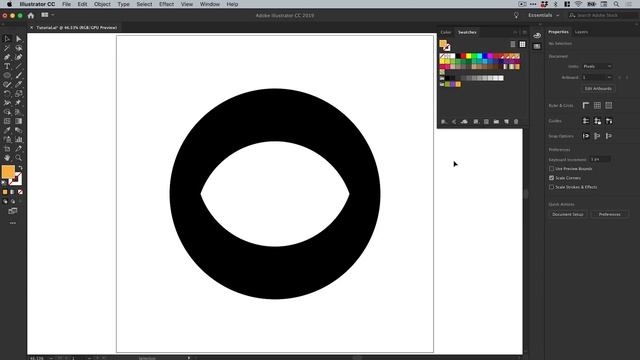Pick the Magic Wand tool

(x=7, y=48)
